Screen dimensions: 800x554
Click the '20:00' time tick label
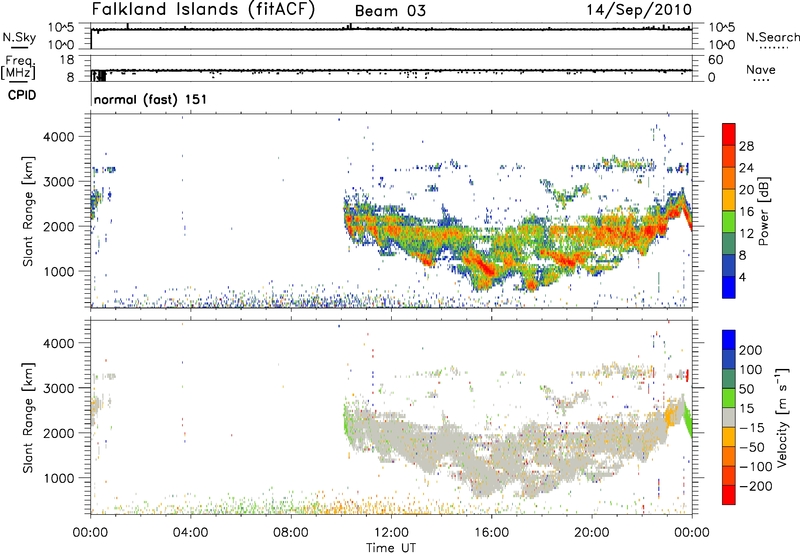592,533
